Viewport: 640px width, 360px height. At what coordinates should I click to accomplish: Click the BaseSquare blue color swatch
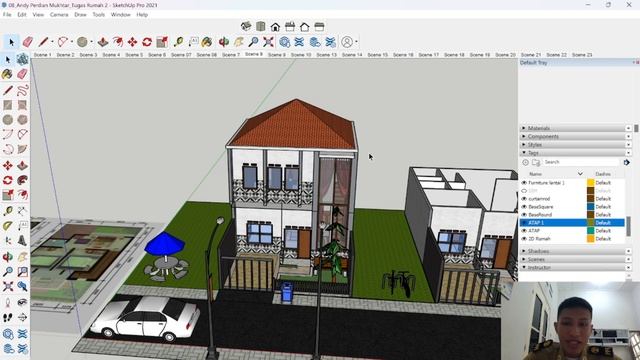[x=591, y=207]
